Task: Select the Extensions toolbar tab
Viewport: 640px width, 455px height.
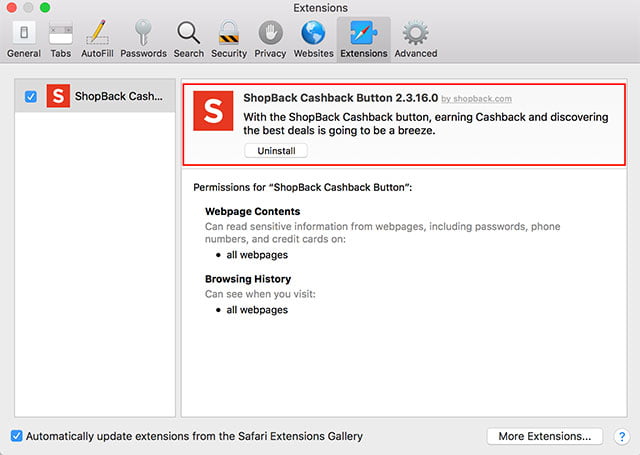Action: click(x=364, y=39)
